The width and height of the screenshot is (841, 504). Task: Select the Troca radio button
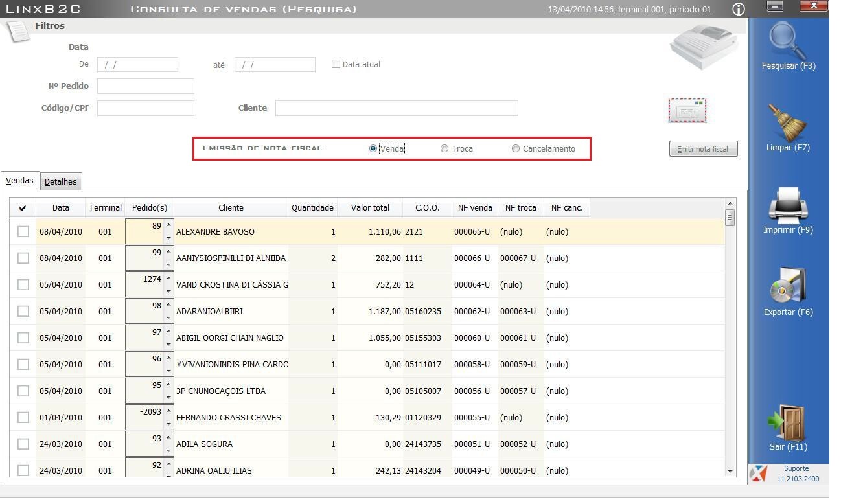[444, 148]
